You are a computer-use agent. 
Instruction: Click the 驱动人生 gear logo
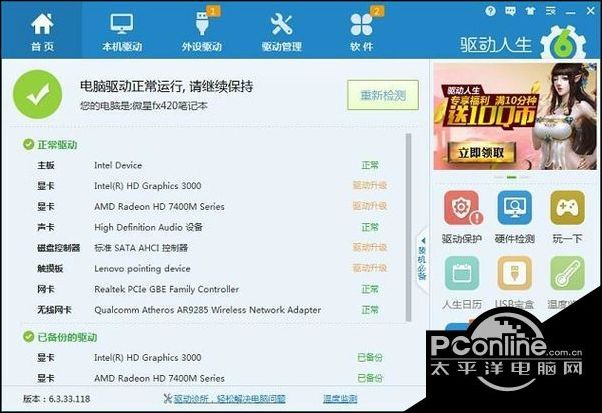pyautogui.click(x=564, y=43)
